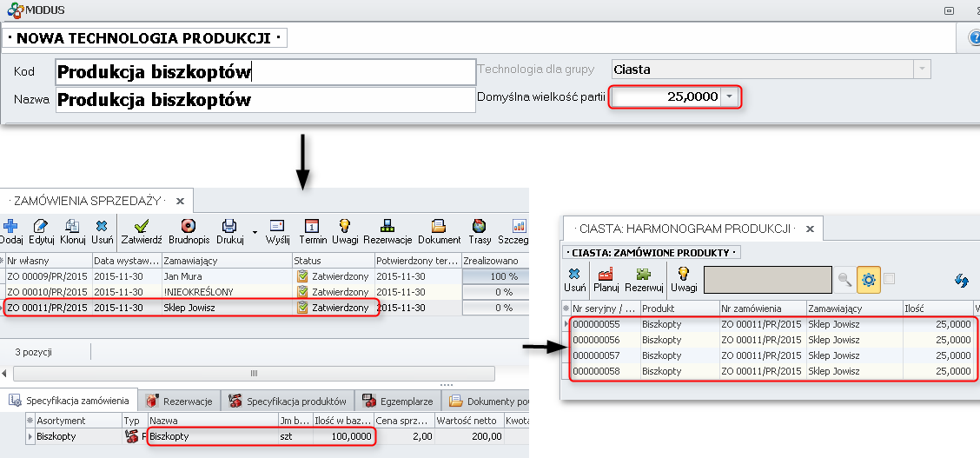980x458 pixels.
Task: Click the Dodaj button to add order
Action: [x=11, y=228]
